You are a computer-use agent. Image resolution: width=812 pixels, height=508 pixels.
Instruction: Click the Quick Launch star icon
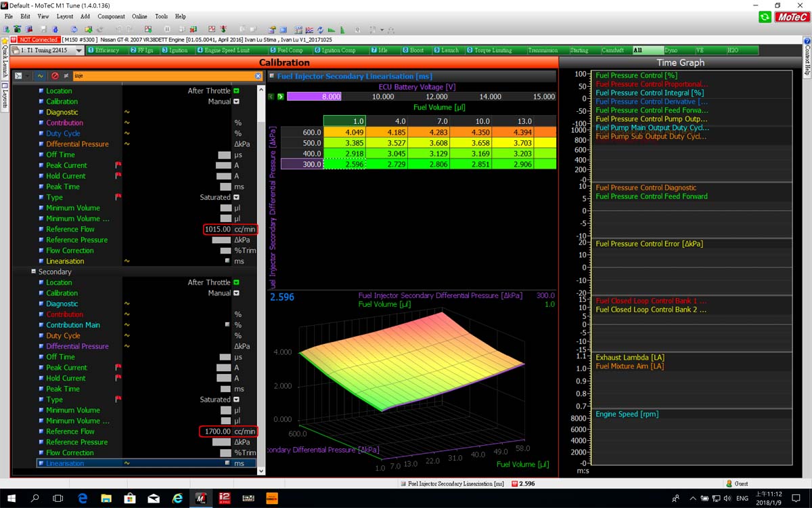click(x=4, y=41)
